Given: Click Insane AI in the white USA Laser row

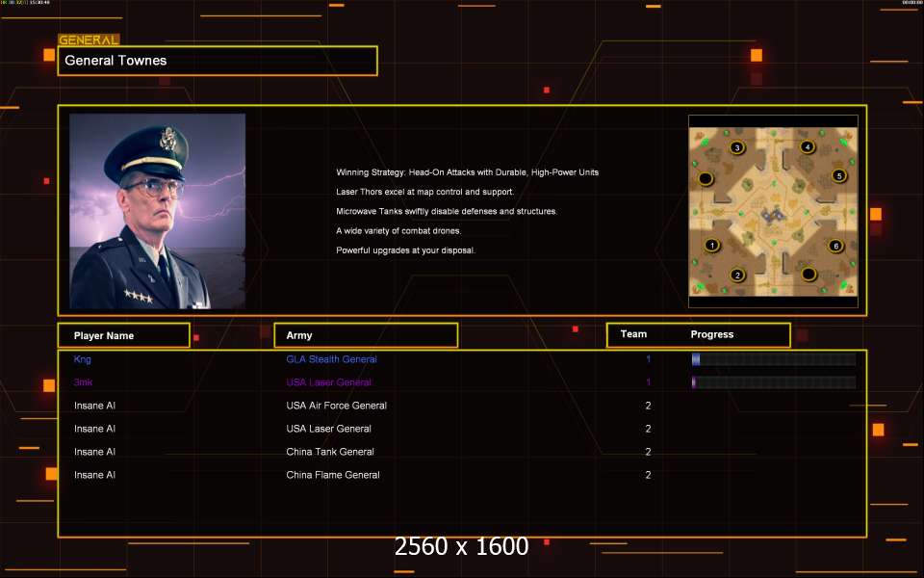Looking at the screenshot, I should [95, 429].
